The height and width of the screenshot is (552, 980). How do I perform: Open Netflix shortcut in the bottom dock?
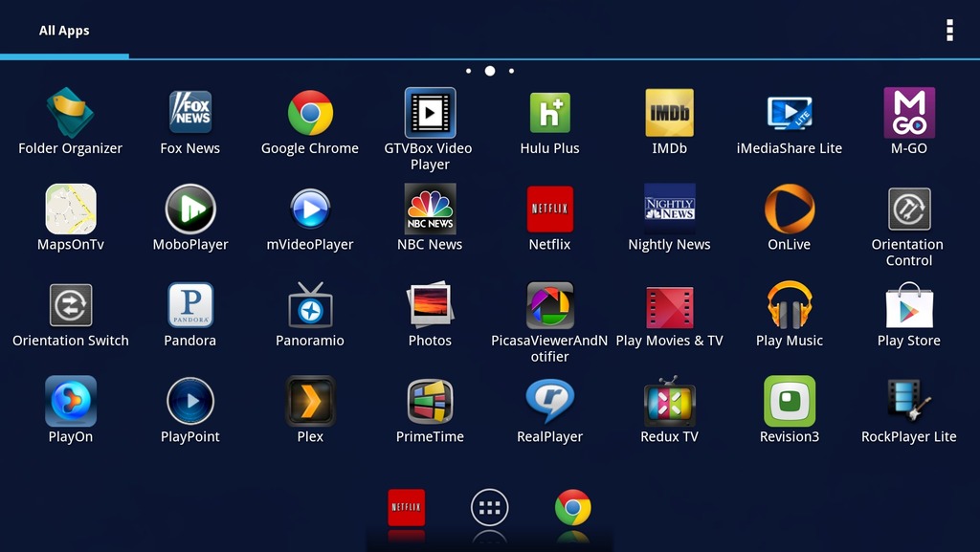(406, 508)
